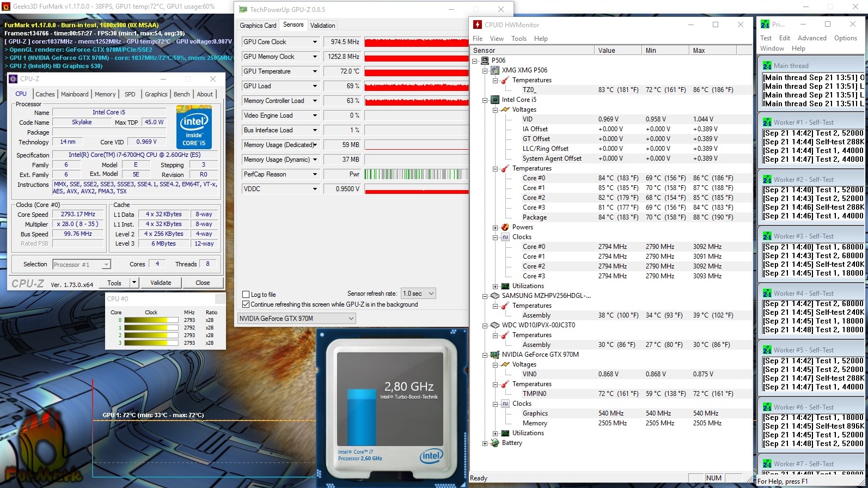The height and width of the screenshot is (488, 868).
Task: Enable Log to file in GPU-Z
Action: (x=246, y=295)
